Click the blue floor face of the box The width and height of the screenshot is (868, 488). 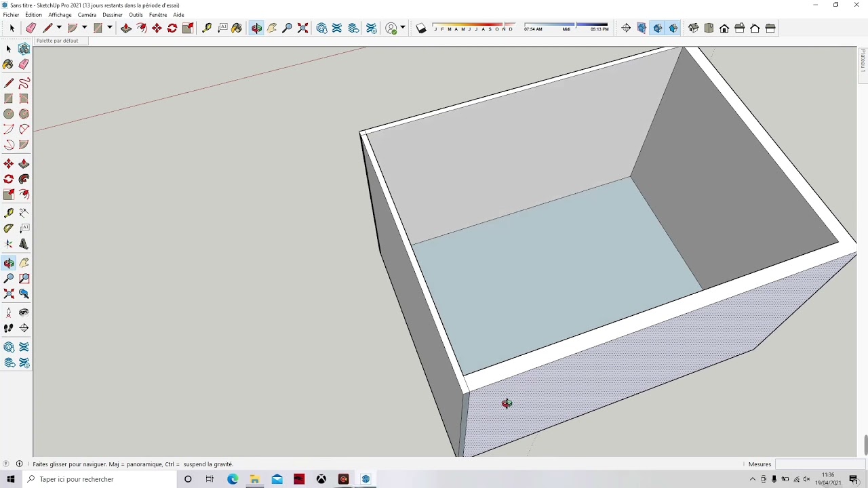556,278
